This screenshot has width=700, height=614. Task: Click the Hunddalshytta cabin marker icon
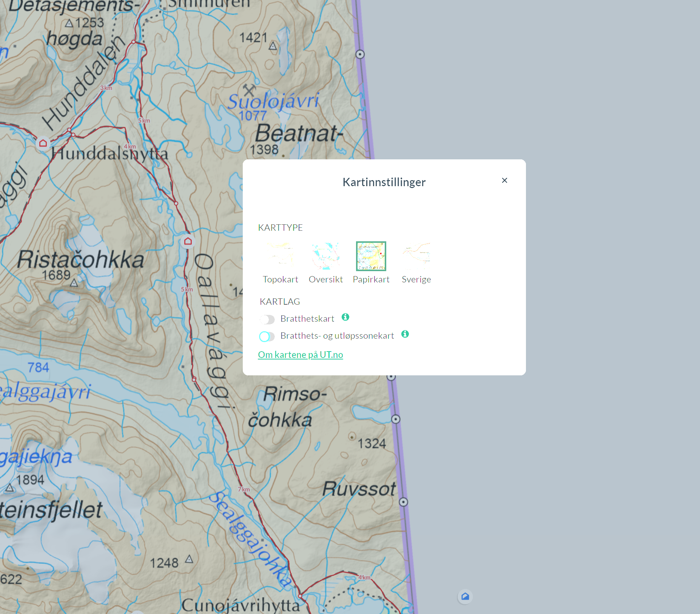(43, 143)
